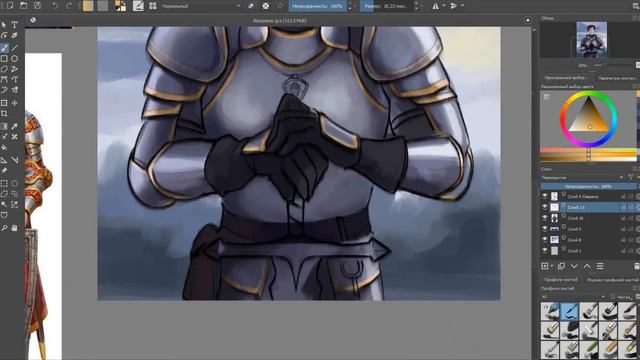Open the pattern chooser swatch in toolbar

tap(103, 6)
